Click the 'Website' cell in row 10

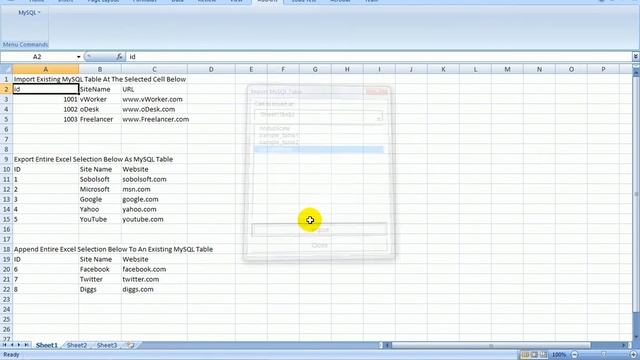pos(154,169)
